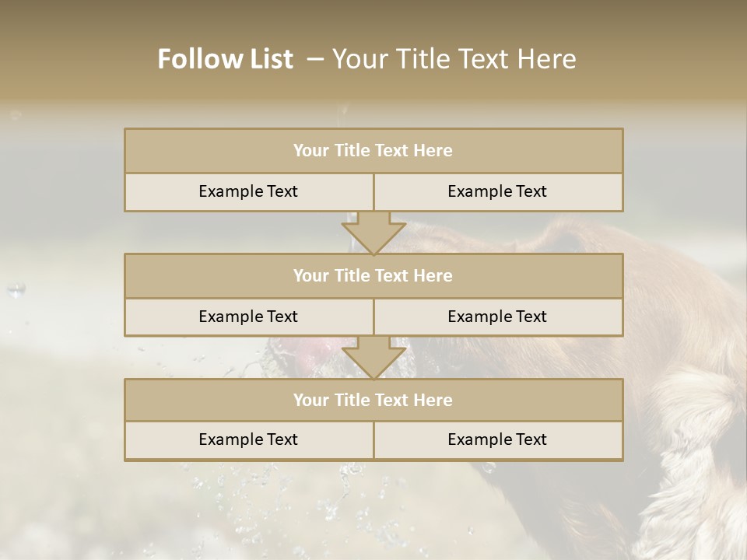Click left "Example Text" cell in third block
Screen dimensions: 747x560
249,439
